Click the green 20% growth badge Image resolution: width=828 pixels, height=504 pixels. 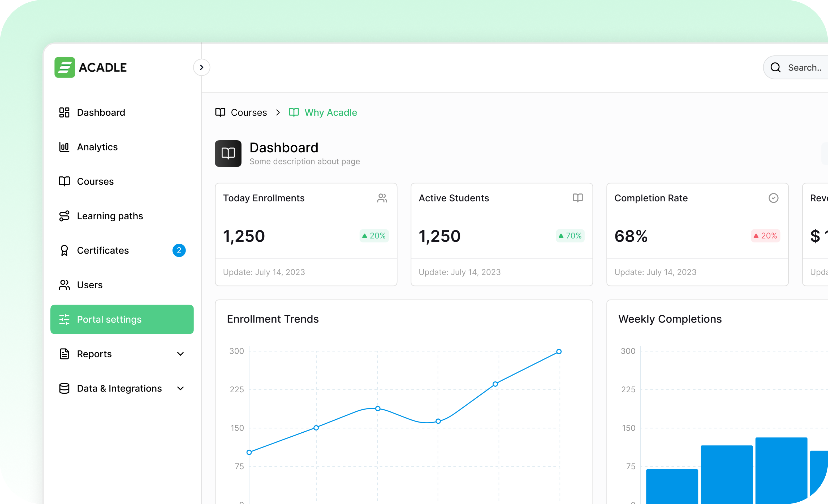374,236
